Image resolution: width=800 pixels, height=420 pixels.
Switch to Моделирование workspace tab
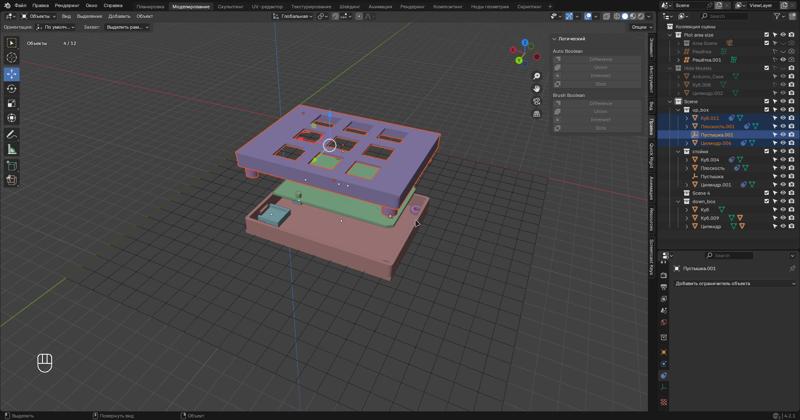(191, 7)
